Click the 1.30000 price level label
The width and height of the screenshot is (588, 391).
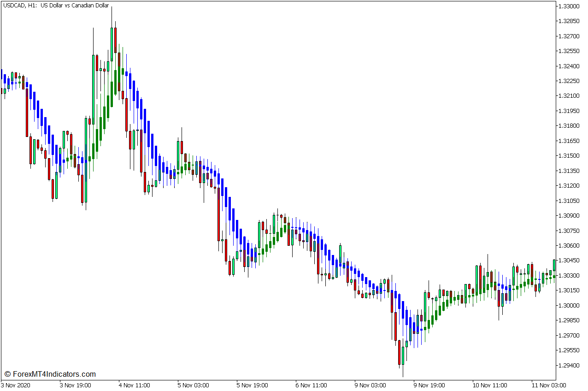tap(568, 305)
